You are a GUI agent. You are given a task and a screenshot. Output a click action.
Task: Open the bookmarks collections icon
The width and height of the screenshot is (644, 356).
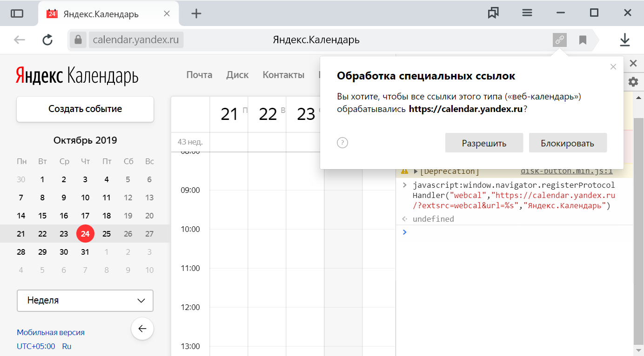[x=493, y=13]
